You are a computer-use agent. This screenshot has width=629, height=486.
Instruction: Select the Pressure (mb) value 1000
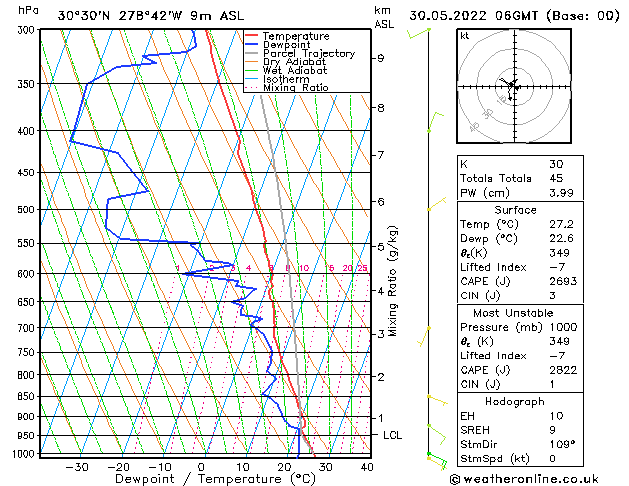tap(563, 327)
